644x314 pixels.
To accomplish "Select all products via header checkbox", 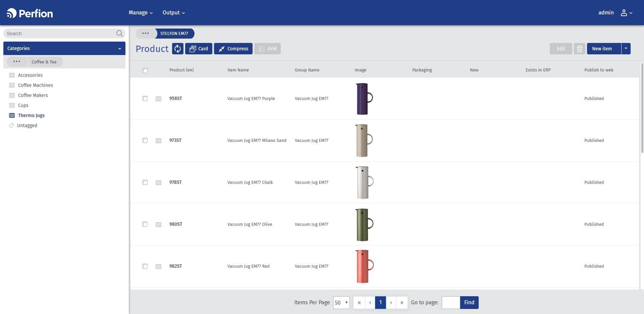I will (x=145, y=70).
